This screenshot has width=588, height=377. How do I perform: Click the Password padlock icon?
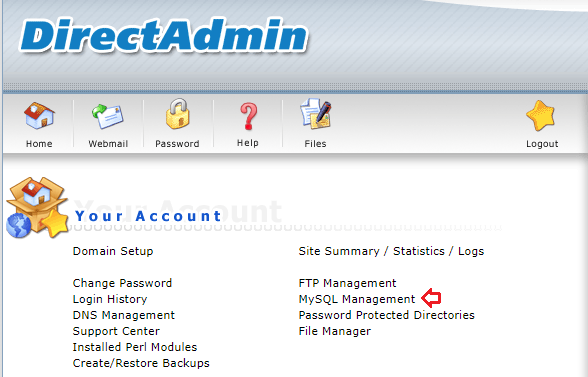tap(178, 114)
